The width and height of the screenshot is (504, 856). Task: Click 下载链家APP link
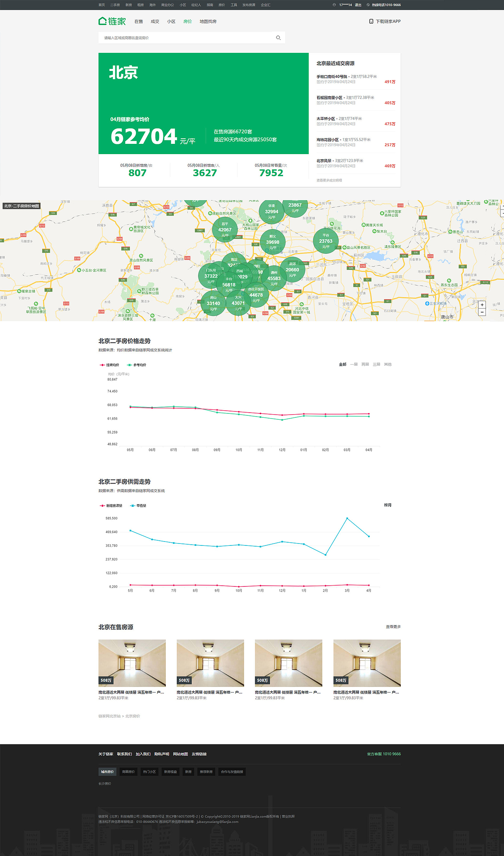[388, 22]
